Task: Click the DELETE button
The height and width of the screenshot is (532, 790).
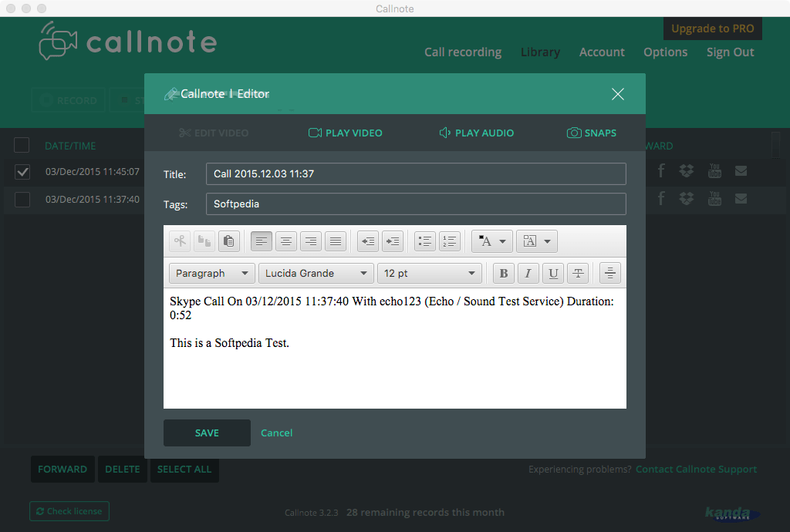Action: [x=123, y=469]
